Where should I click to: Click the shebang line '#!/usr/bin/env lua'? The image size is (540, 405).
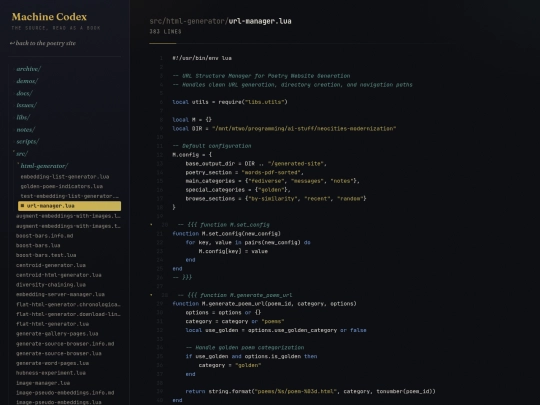(202, 58)
